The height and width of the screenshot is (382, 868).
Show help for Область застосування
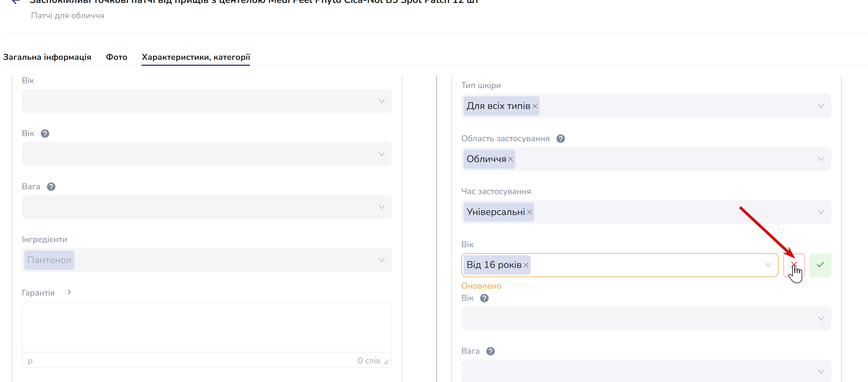coord(560,139)
